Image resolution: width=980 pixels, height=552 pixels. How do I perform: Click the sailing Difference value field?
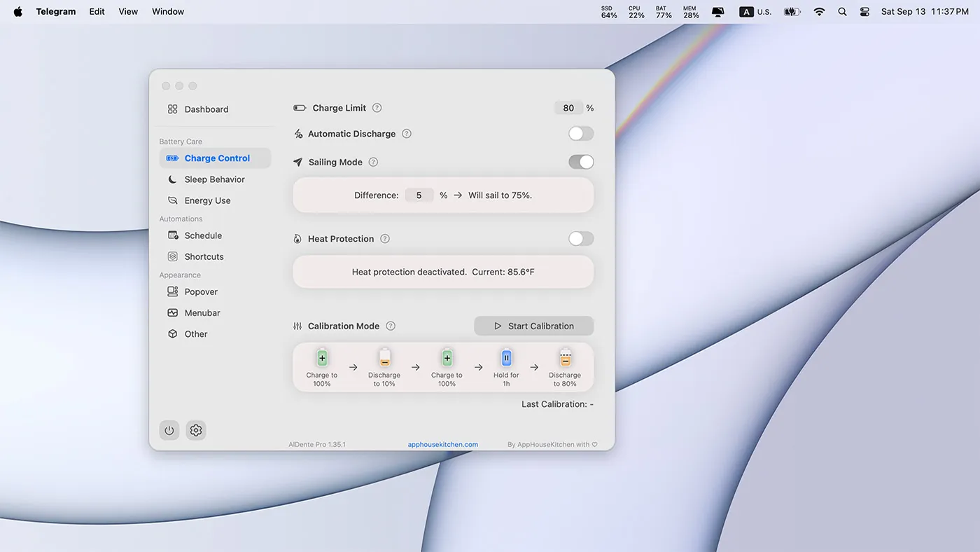[419, 195]
